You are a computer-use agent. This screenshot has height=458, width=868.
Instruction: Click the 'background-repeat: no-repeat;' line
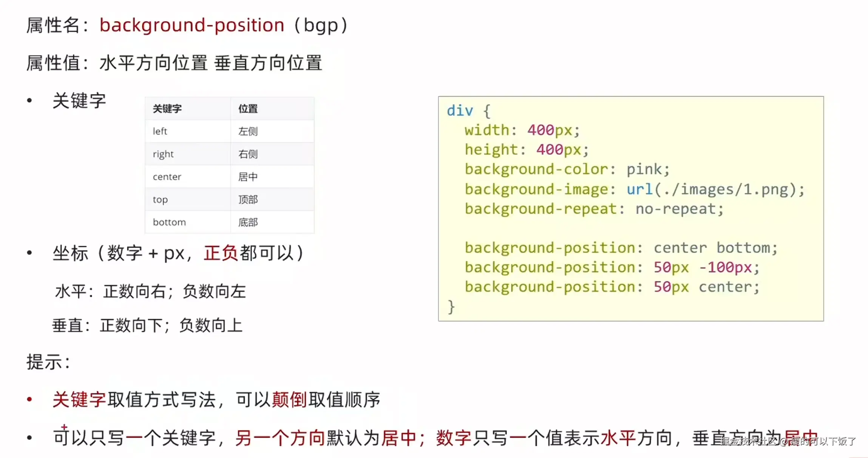594,209
